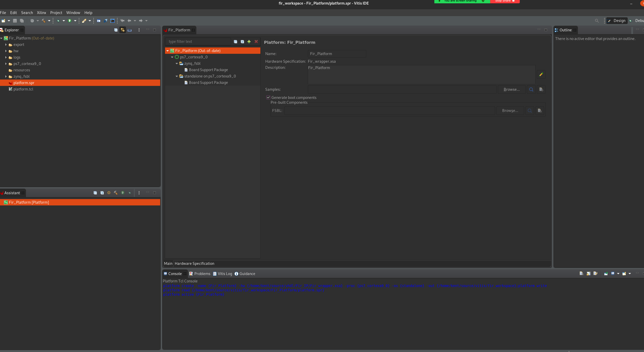Switch to the Problems tab
This screenshot has height=352, width=644.
point(200,273)
